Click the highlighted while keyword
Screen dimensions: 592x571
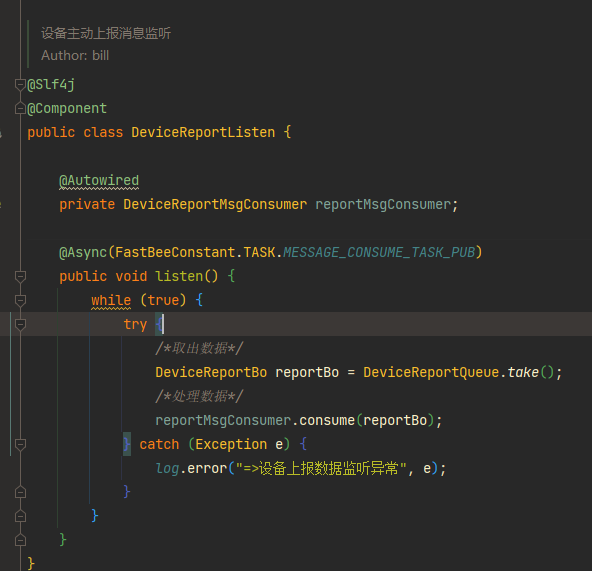(x=111, y=301)
